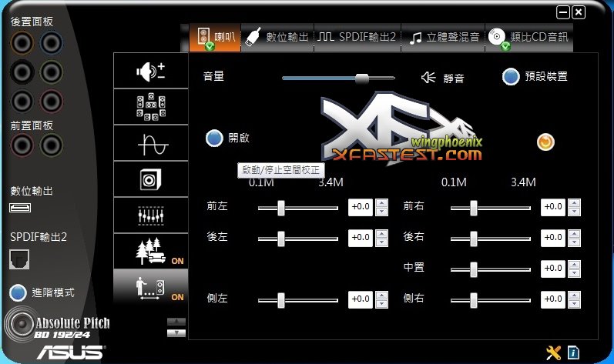The height and width of the screenshot is (364, 614).
Task: Decrease 側左 value with down stepper
Action: [381, 304]
